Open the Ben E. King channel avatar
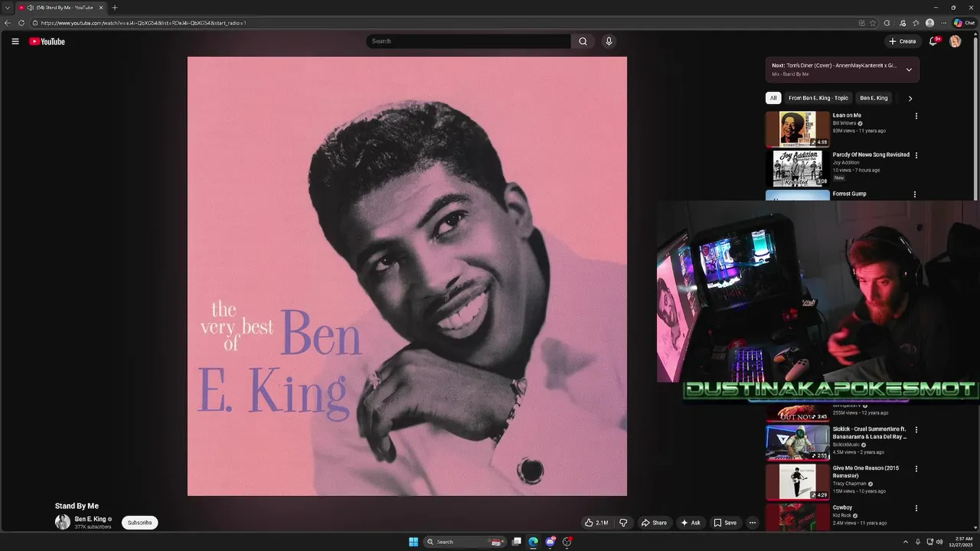Screen dimensions: 980x551 coord(63,522)
